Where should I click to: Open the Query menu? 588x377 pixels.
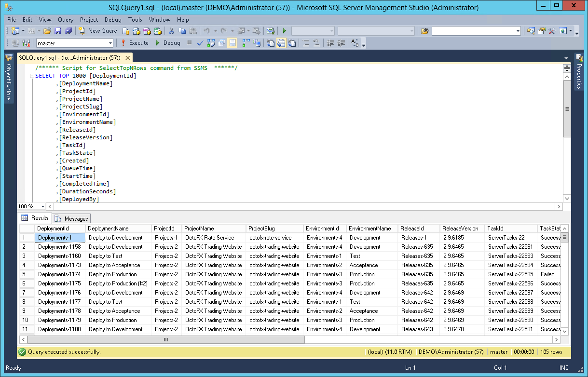tap(66, 20)
